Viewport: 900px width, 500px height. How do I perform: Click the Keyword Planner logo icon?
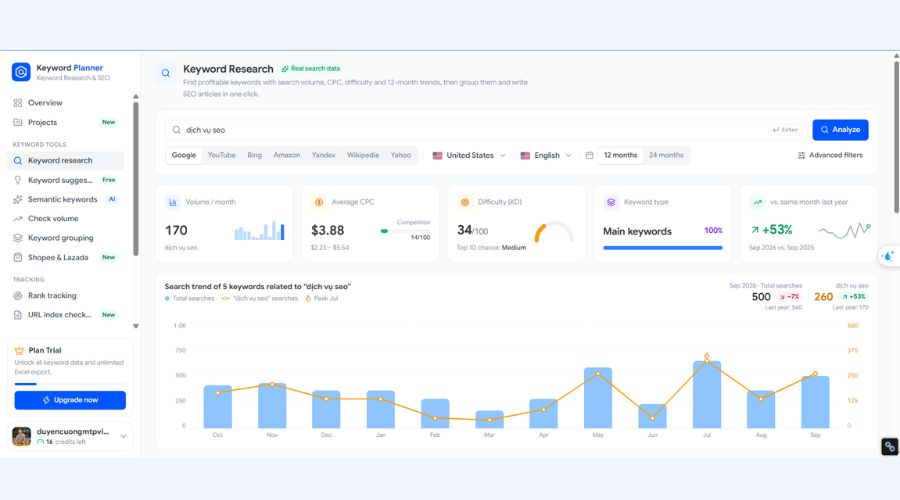click(21, 72)
